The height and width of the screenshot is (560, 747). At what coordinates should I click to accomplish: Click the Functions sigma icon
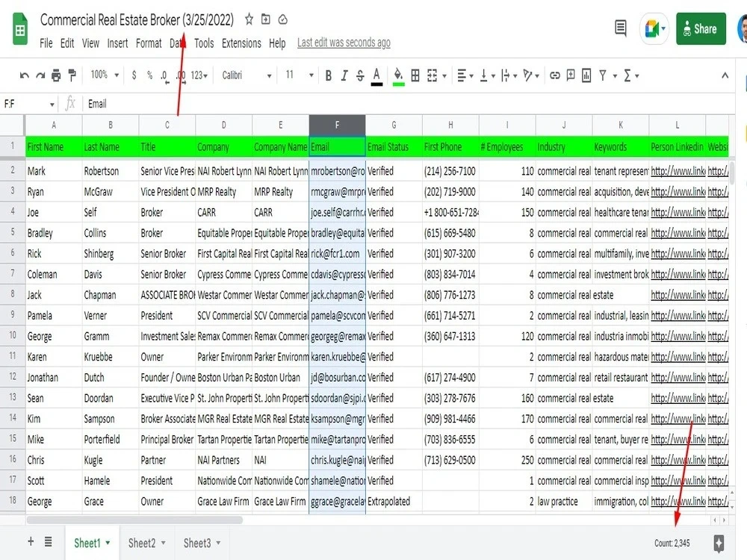627,75
